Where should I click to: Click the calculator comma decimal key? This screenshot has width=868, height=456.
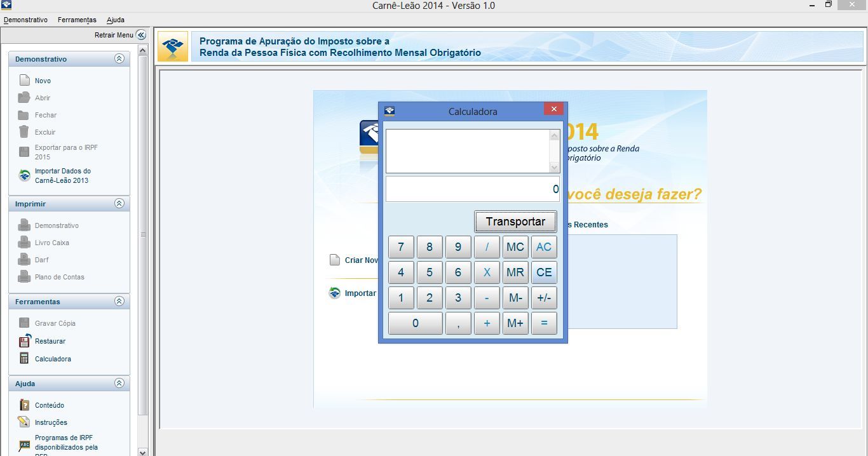point(458,323)
